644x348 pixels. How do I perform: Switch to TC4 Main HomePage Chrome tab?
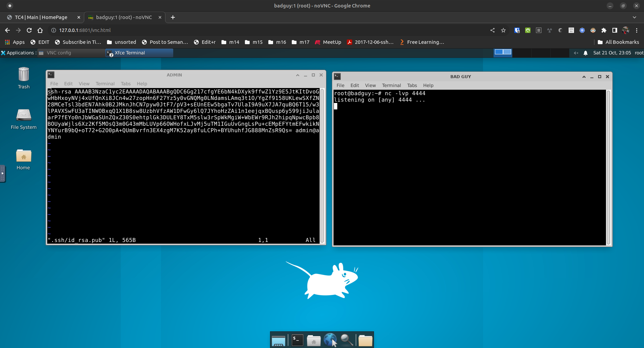tap(43, 17)
